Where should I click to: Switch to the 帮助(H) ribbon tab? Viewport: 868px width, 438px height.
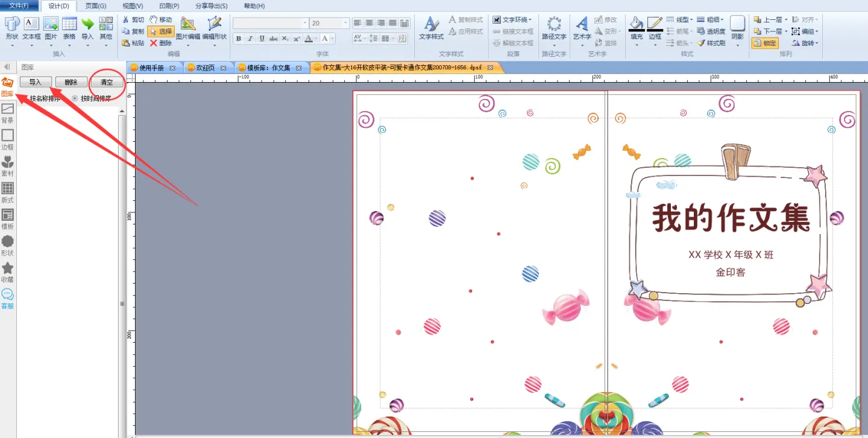254,6
